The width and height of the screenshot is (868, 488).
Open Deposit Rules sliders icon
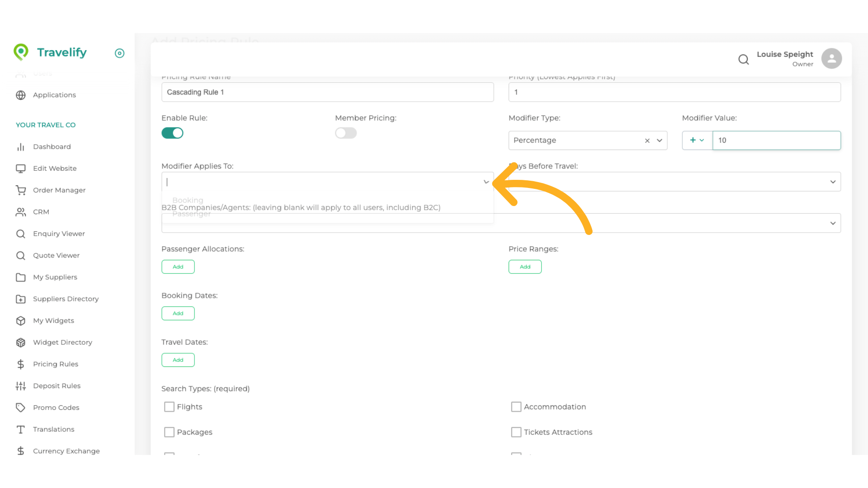[x=21, y=386]
